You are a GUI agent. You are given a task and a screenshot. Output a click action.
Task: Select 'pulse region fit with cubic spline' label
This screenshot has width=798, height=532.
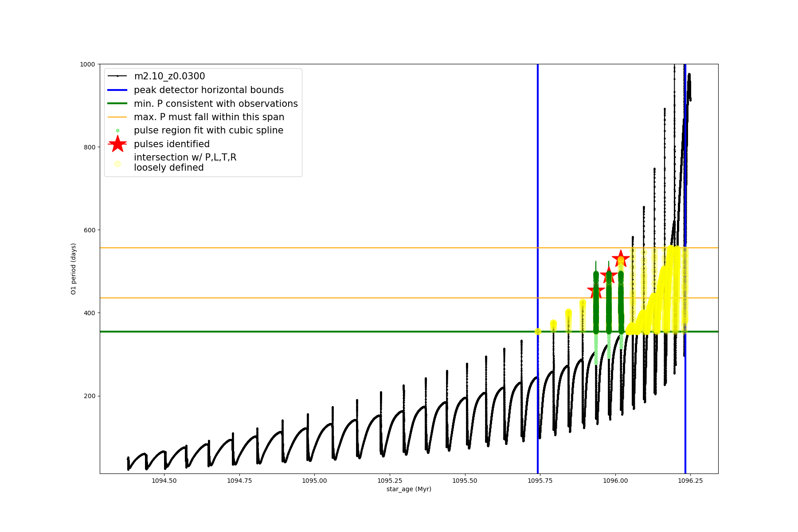click(208, 130)
